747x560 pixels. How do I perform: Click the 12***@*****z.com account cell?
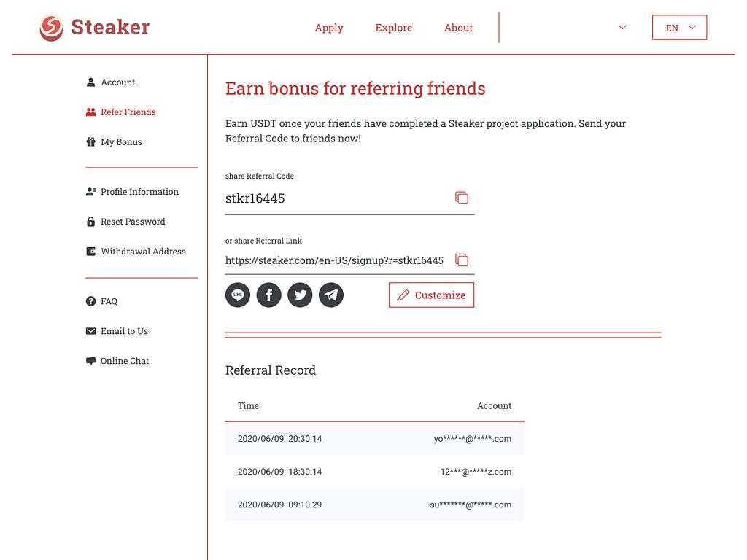(x=476, y=472)
